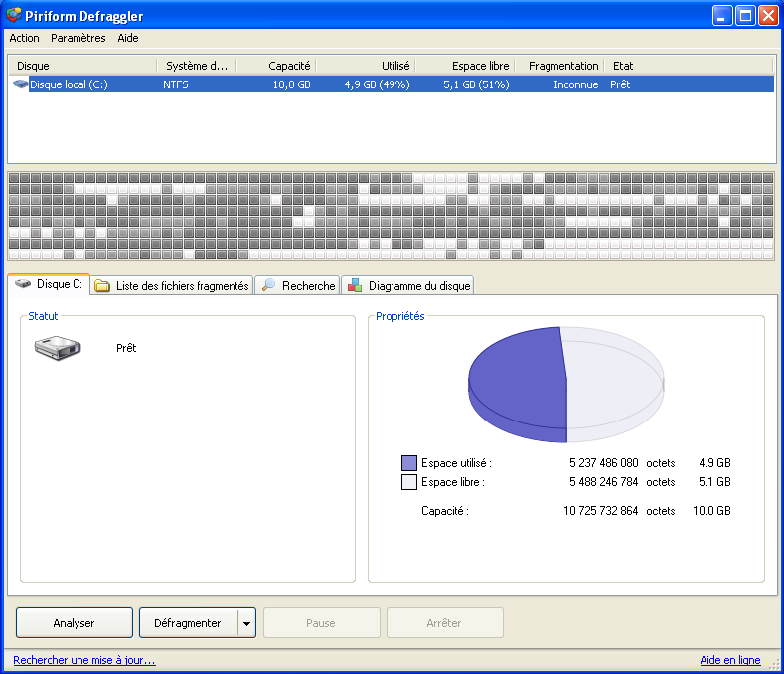
Task: Sort by the Système d... column header
Action: coord(197,66)
